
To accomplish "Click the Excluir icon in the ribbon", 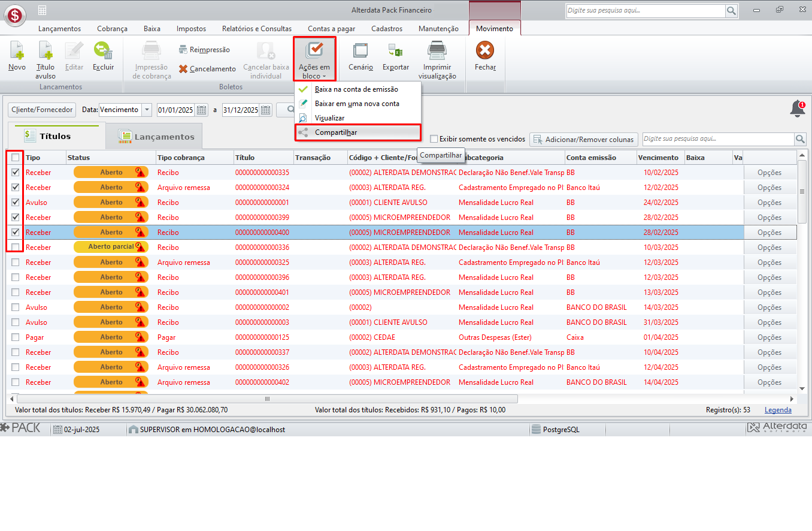I will point(103,50).
